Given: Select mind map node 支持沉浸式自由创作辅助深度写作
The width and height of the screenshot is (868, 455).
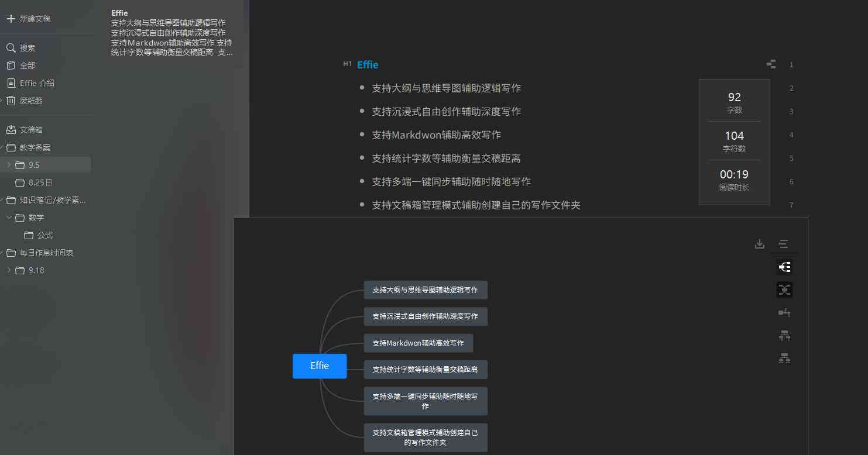Looking at the screenshot, I should 426,316.
